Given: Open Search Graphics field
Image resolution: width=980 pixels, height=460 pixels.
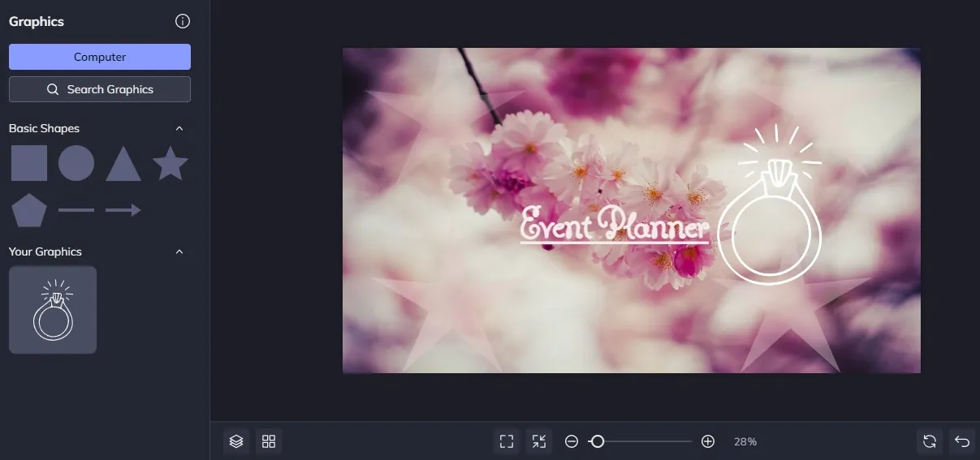Looking at the screenshot, I should point(100,89).
